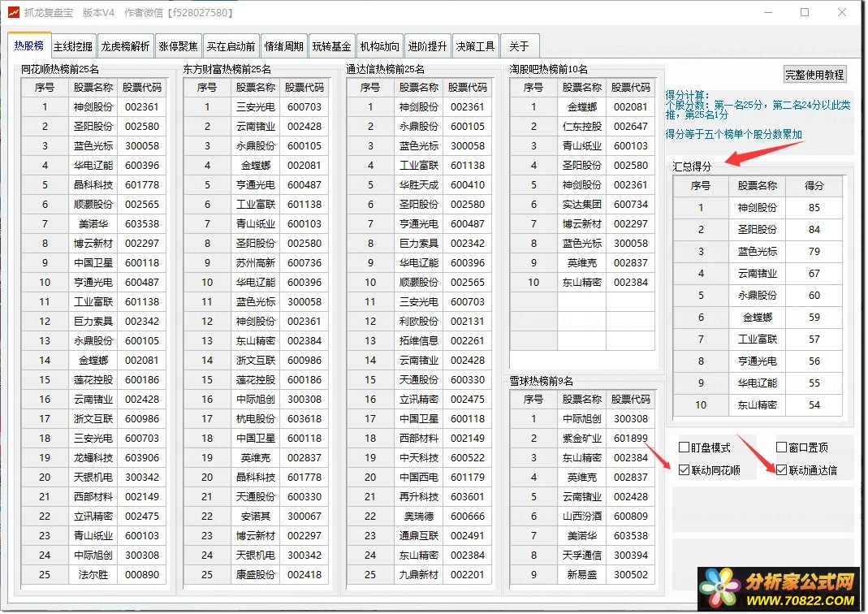Click 云南锗业 score 67 row

758,274
